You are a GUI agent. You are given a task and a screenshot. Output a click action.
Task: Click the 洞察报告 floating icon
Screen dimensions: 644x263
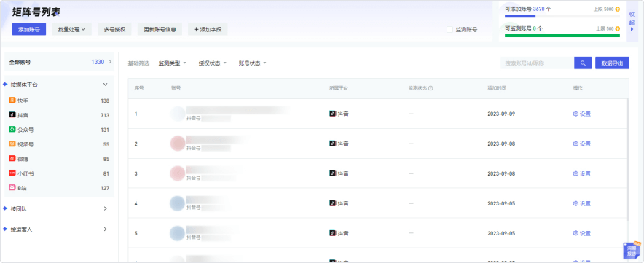coord(632,251)
